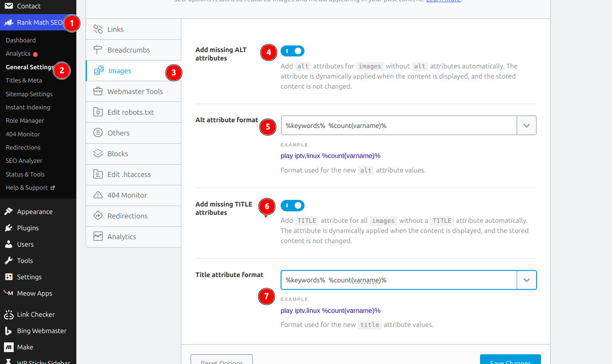Expand Title attribute format variable dropdown
The height and width of the screenshot is (364, 612).
526,280
